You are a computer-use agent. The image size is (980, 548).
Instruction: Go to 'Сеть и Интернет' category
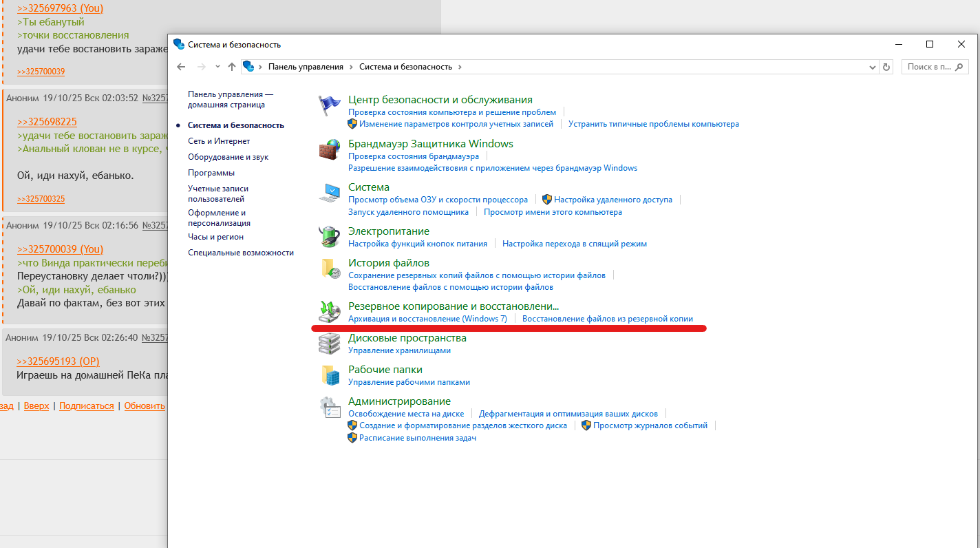(x=219, y=141)
